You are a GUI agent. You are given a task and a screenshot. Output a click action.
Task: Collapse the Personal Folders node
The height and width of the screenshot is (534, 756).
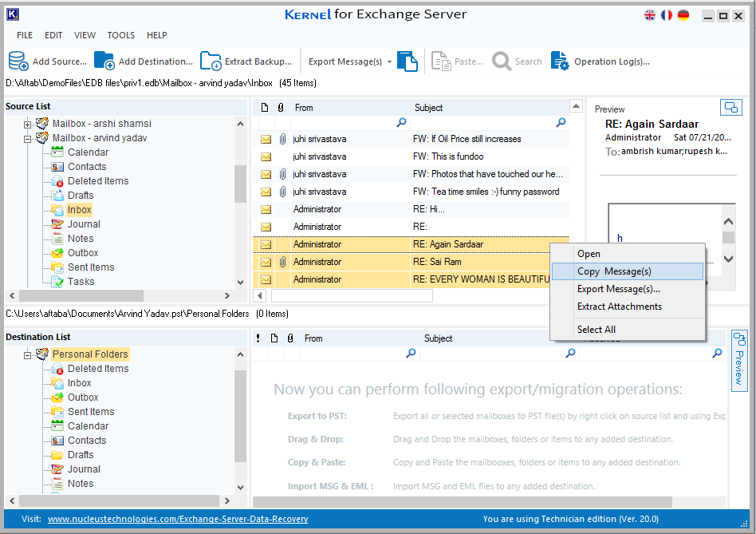tap(27, 355)
